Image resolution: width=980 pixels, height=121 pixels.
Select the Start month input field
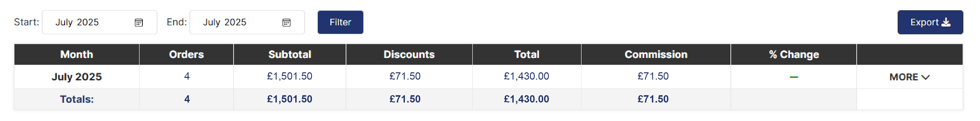(x=99, y=22)
